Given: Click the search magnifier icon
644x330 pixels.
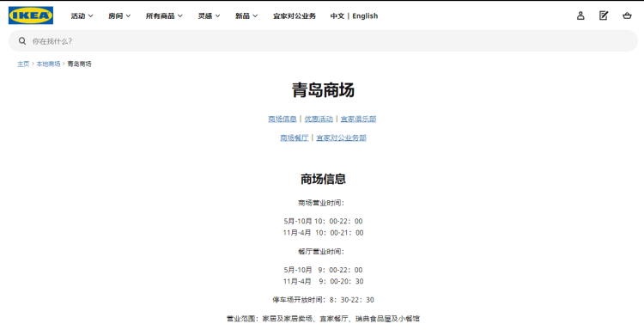Looking at the screenshot, I should coord(22,40).
